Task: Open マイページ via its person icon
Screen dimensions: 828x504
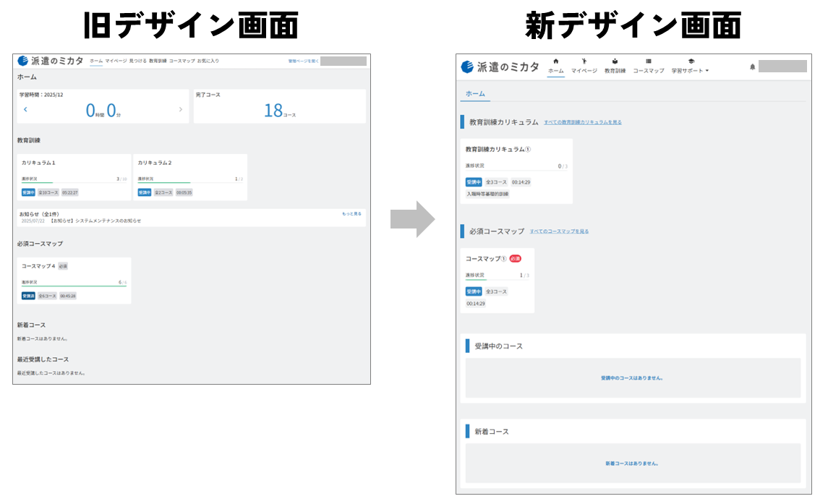Action: 584,61
